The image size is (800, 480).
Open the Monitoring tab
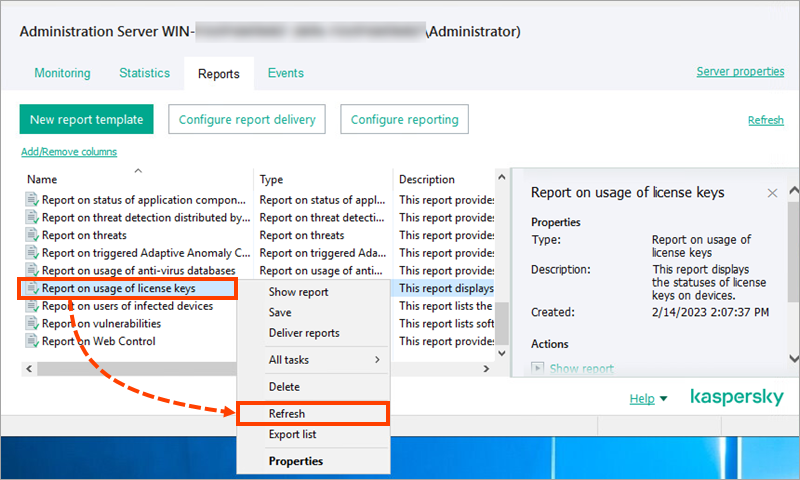click(x=62, y=73)
